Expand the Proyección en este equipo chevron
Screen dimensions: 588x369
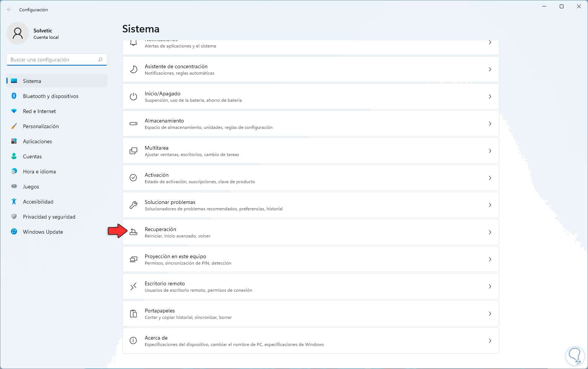(490, 259)
